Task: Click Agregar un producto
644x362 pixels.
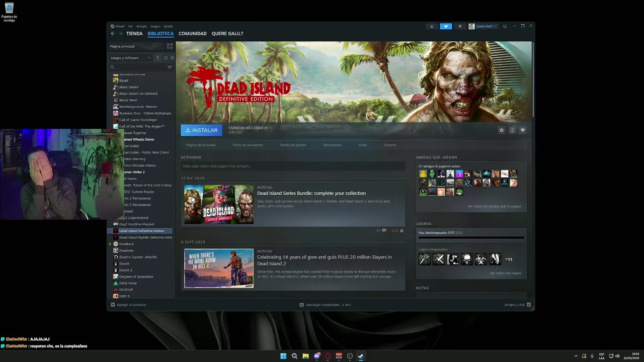Action: coord(129,305)
